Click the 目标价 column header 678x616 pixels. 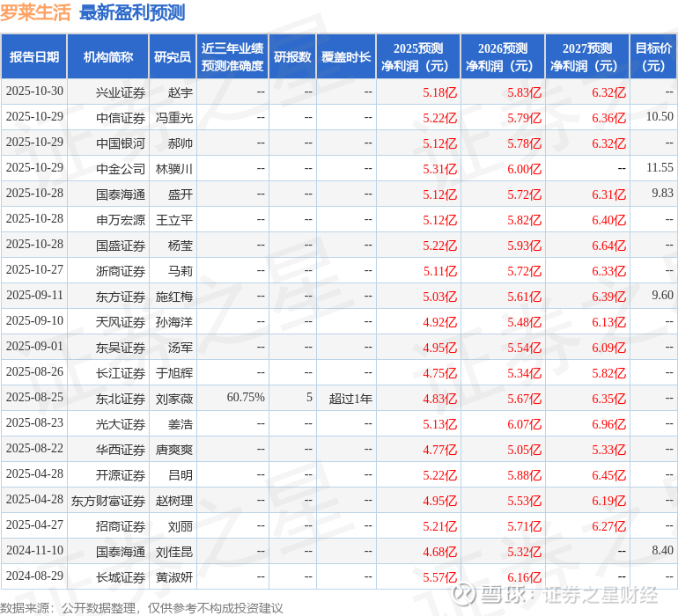(653, 57)
